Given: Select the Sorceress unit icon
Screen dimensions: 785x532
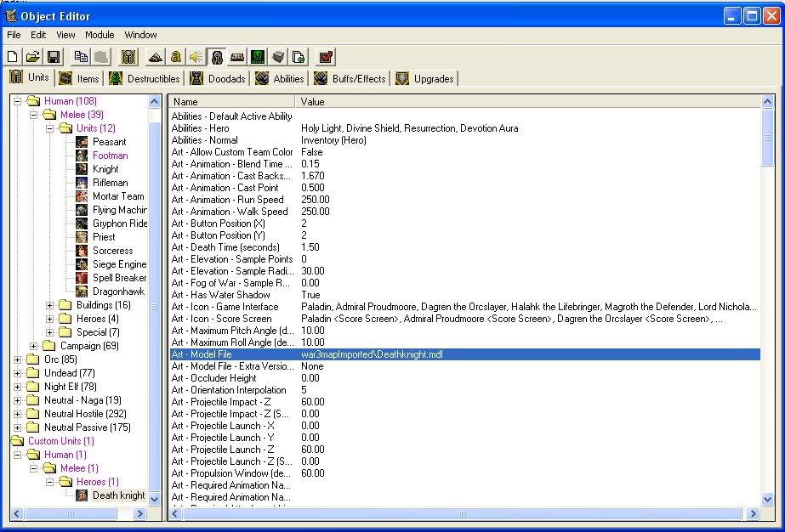Looking at the screenshot, I should (x=82, y=250).
